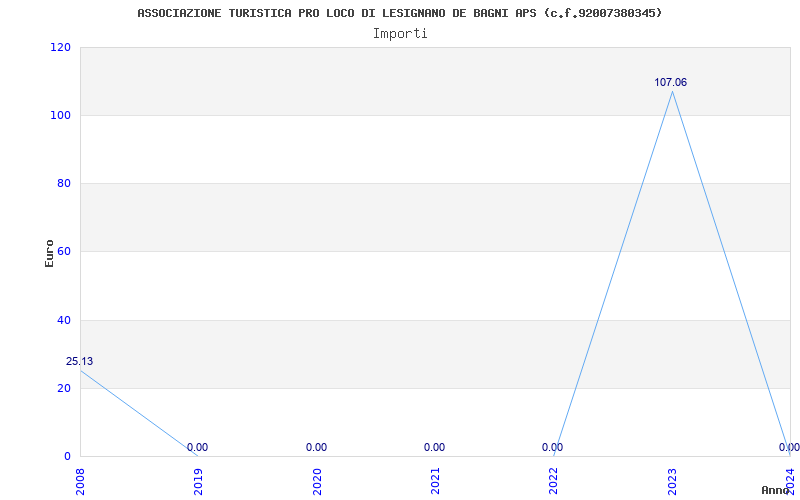The height and width of the screenshot is (500, 800).
Task: Click the 60 tick on Euro axis
Action: (x=63, y=252)
